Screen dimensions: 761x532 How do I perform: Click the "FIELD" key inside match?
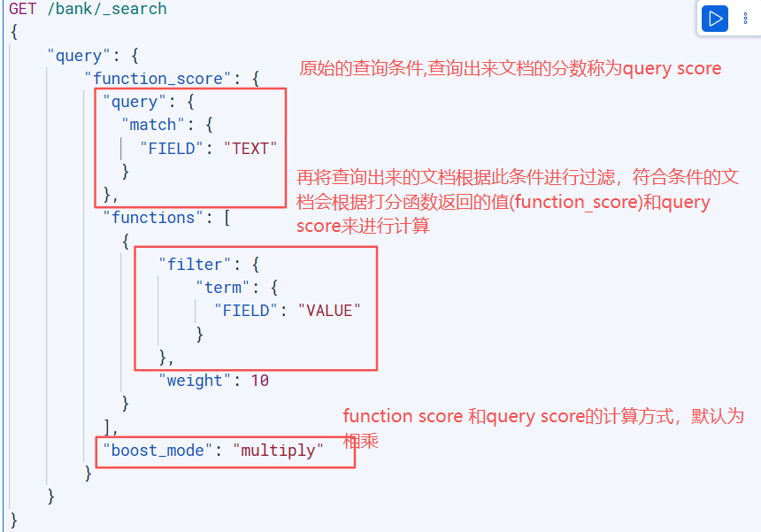(x=172, y=149)
